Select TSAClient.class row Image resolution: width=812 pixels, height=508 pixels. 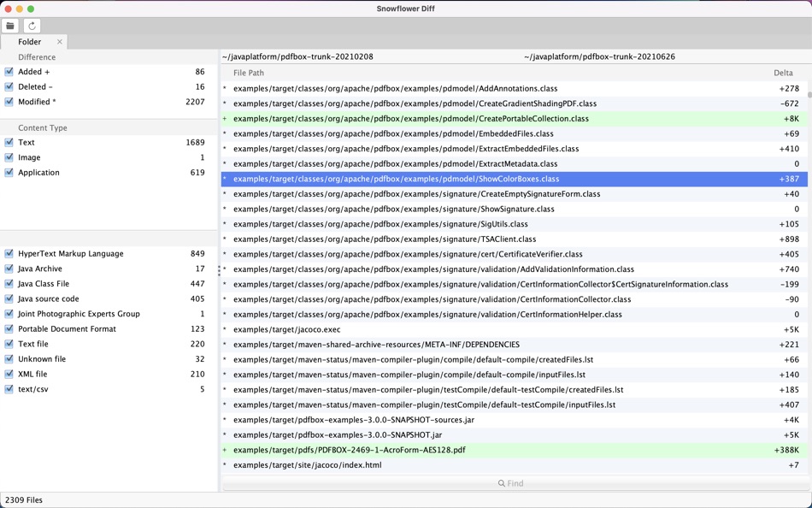(515, 239)
